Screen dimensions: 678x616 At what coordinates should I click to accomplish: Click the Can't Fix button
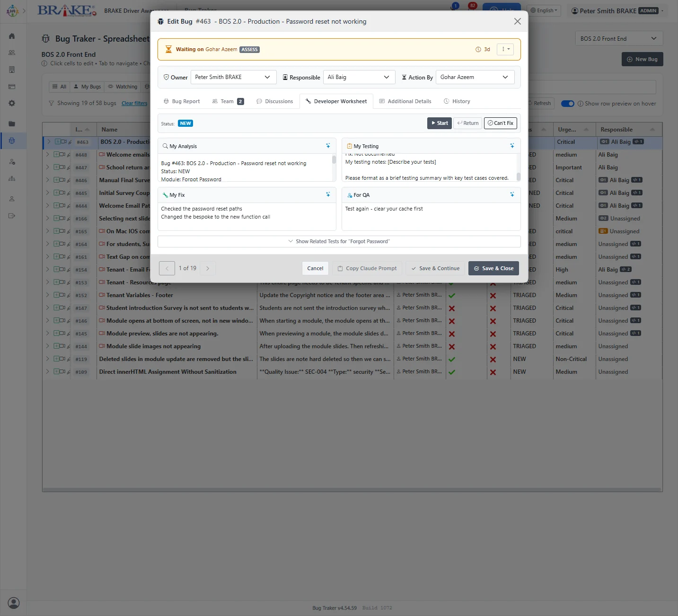501,123
